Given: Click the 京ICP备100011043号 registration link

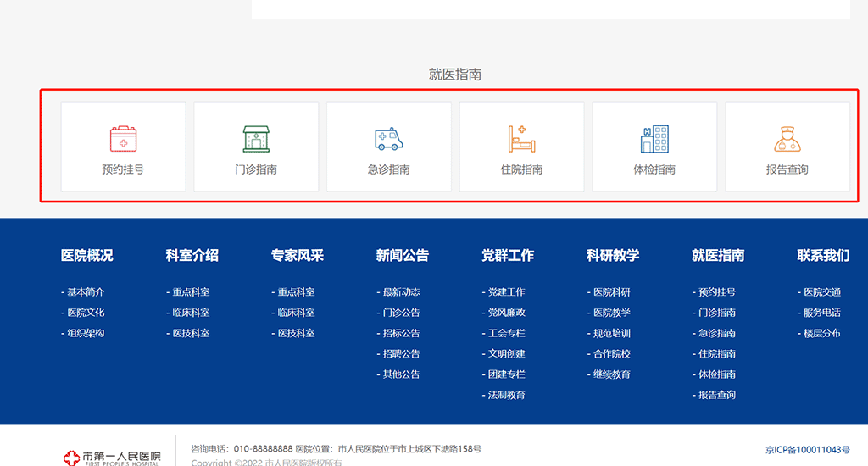Looking at the screenshot, I should click(807, 450).
